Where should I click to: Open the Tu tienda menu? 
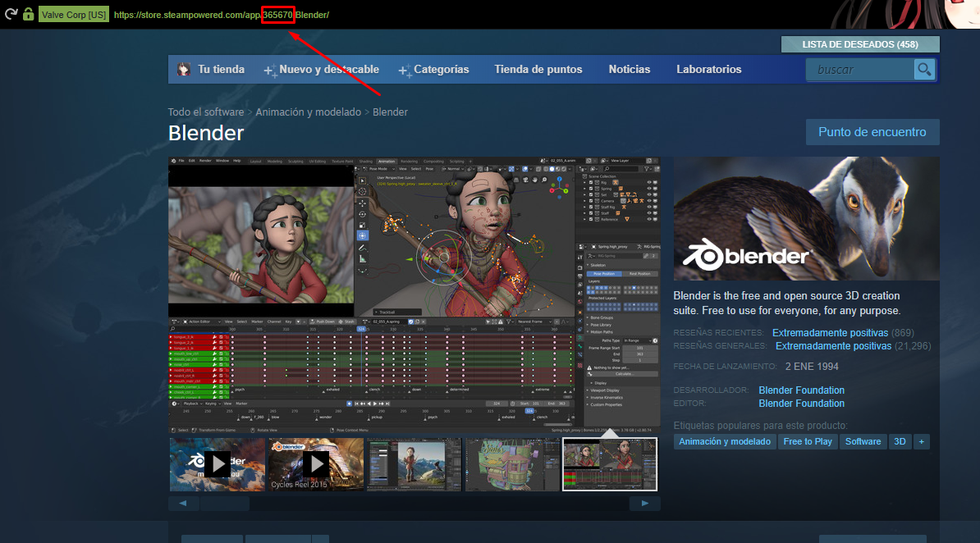pos(222,70)
